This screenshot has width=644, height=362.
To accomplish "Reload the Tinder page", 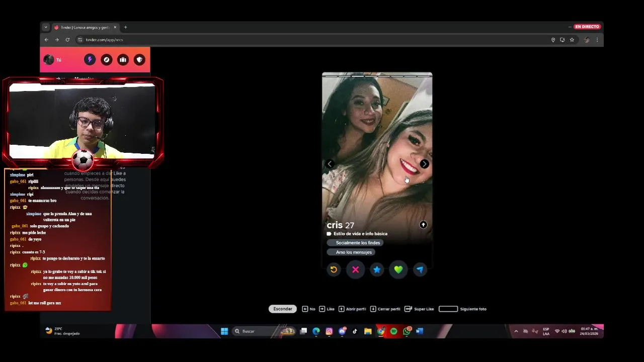I will click(67, 40).
